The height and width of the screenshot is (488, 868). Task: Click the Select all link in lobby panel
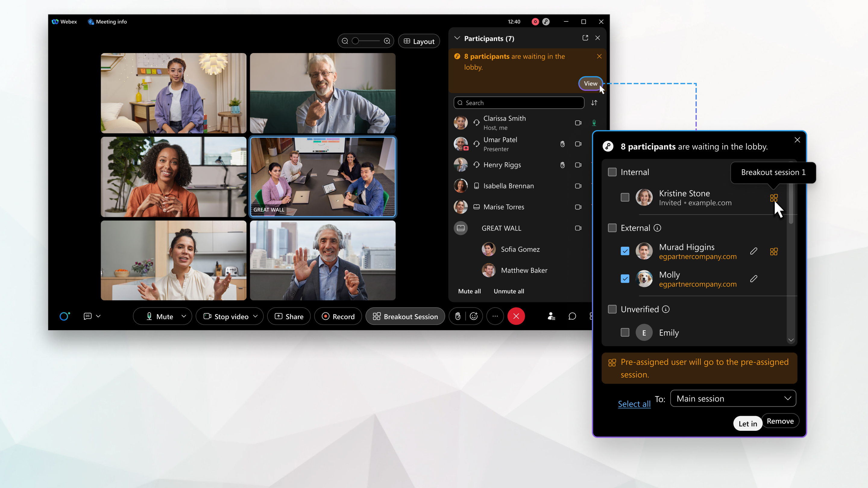tap(634, 403)
